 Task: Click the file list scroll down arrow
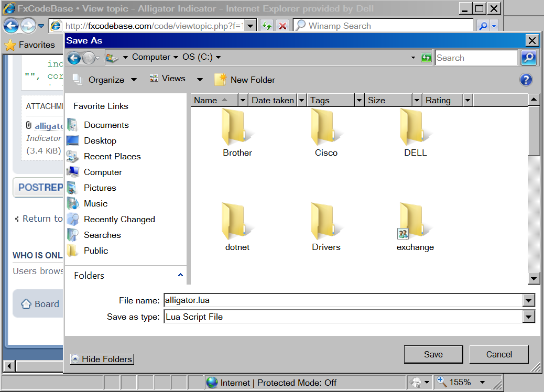(533, 278)
